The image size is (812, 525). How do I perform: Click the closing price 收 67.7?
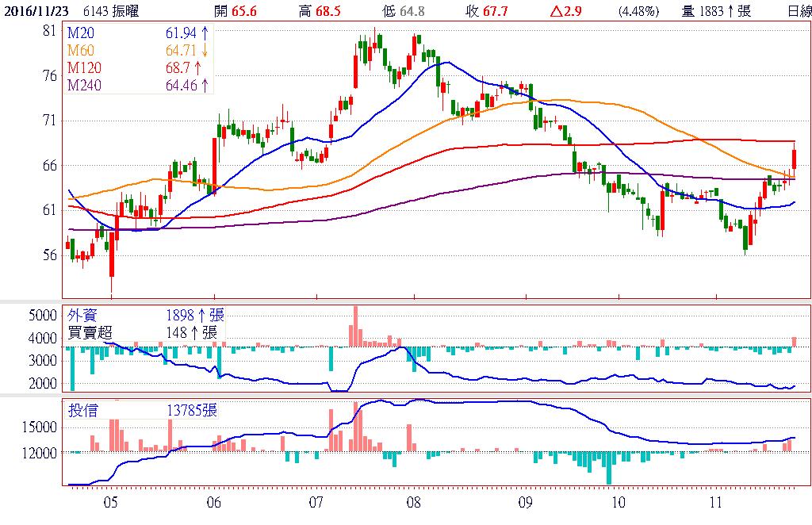[487, 11]
